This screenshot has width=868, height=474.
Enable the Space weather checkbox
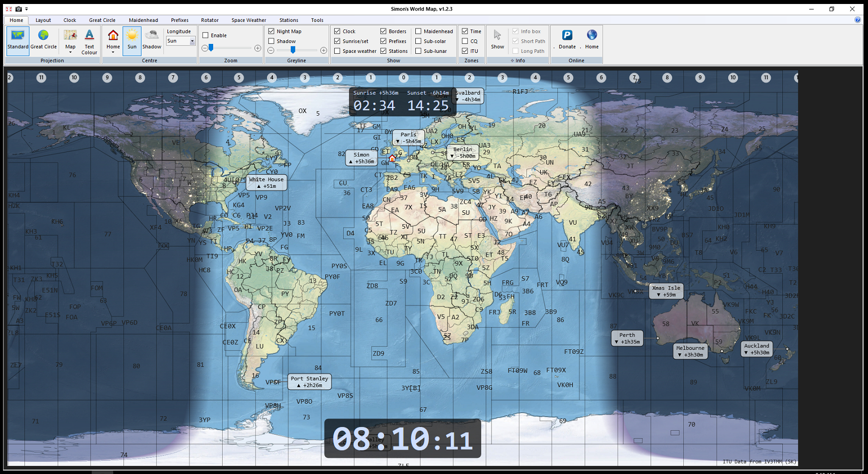[337, 51]
